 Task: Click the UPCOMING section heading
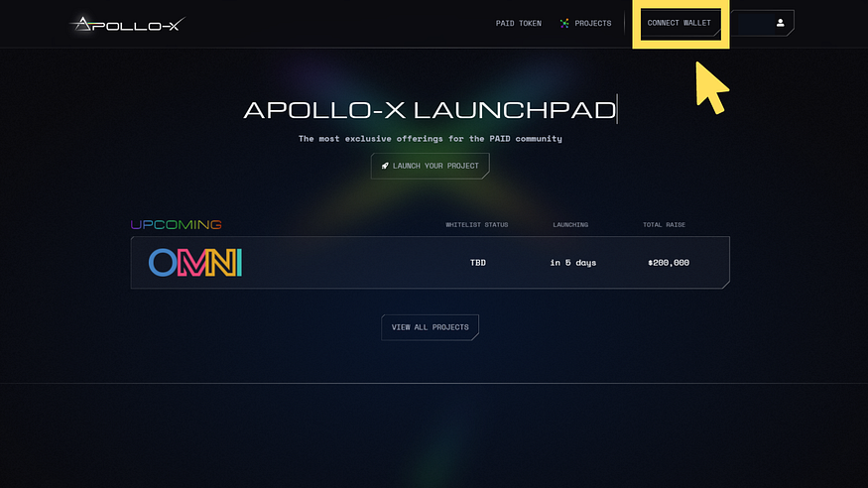(176, 224)
